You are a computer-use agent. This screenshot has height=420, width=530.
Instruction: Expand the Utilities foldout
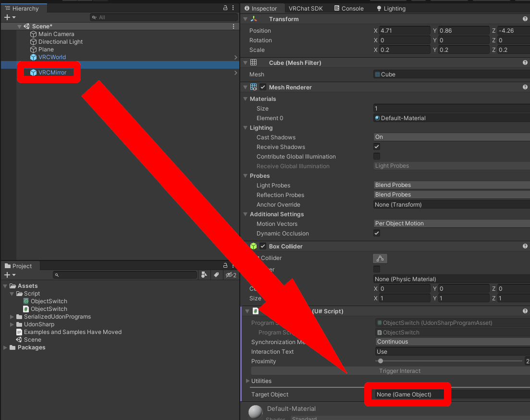pos(247,381)
